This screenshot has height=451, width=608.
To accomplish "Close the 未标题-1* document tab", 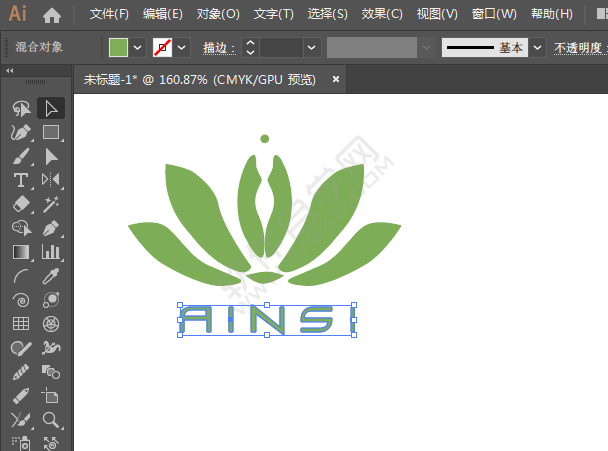I will pos(336,79).
